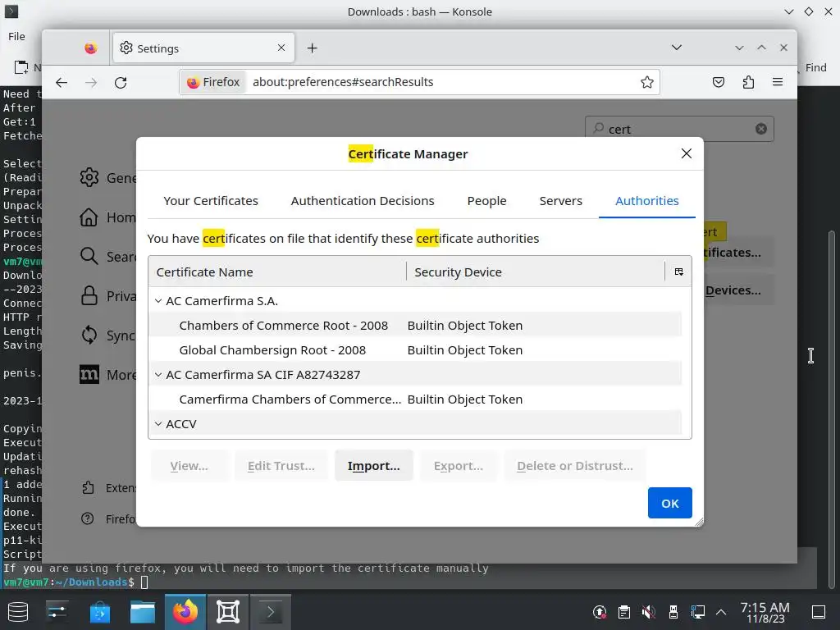Click the View... button
This screenshot has width=840, height=630.
click(189, 466)
